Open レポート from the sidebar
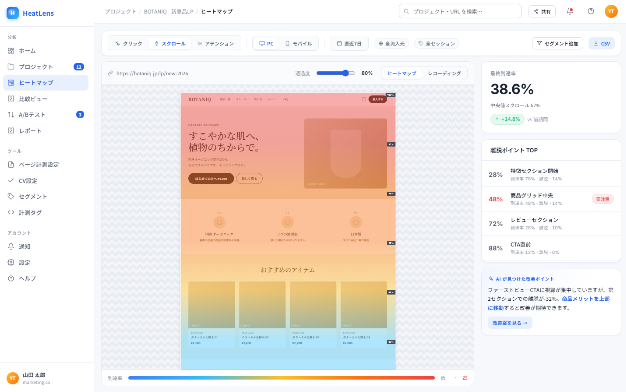This screenshot has height=392, width=626. 46,131
